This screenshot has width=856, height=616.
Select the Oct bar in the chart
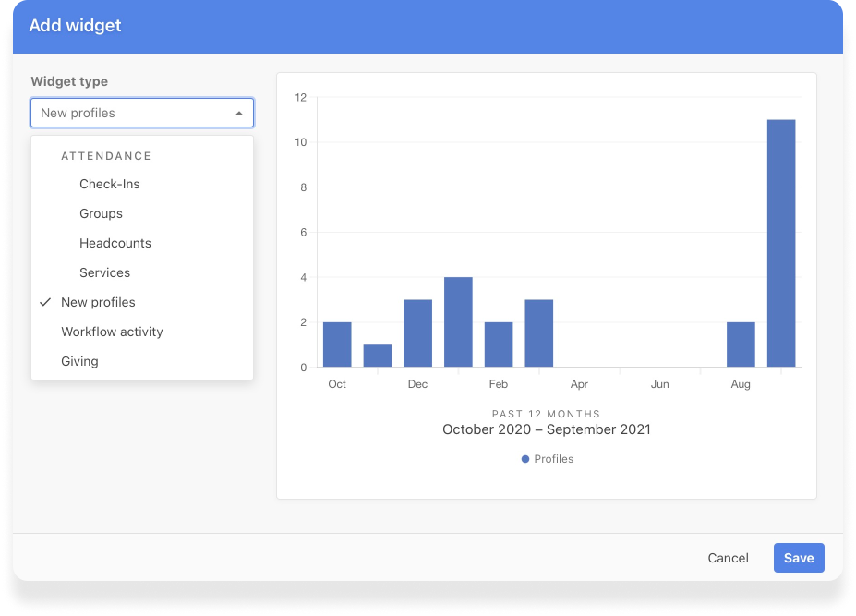(336, 344)
